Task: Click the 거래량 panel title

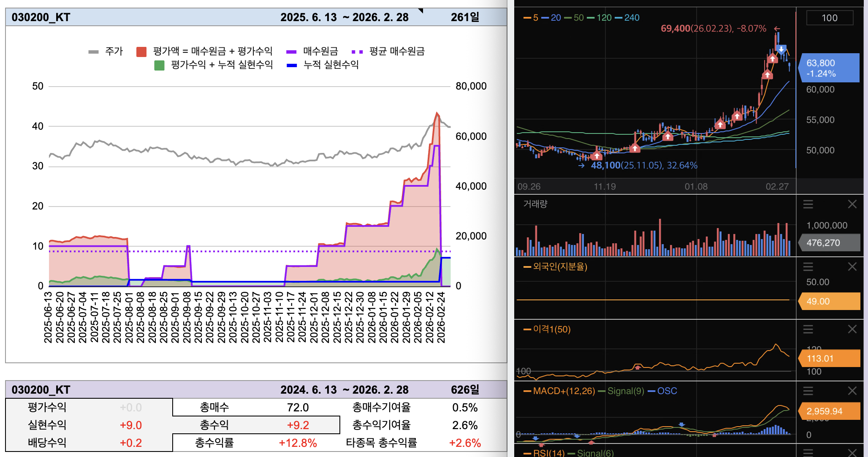Action: (x=535, y=204)
